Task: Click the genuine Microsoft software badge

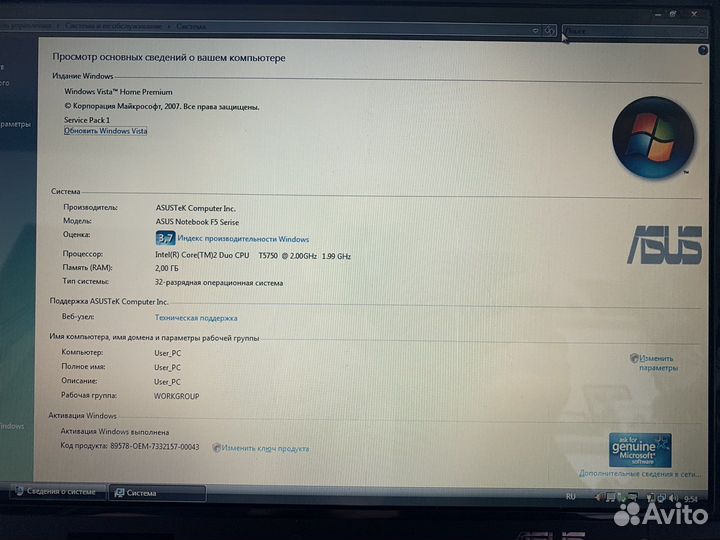Action: pos(640,450)
